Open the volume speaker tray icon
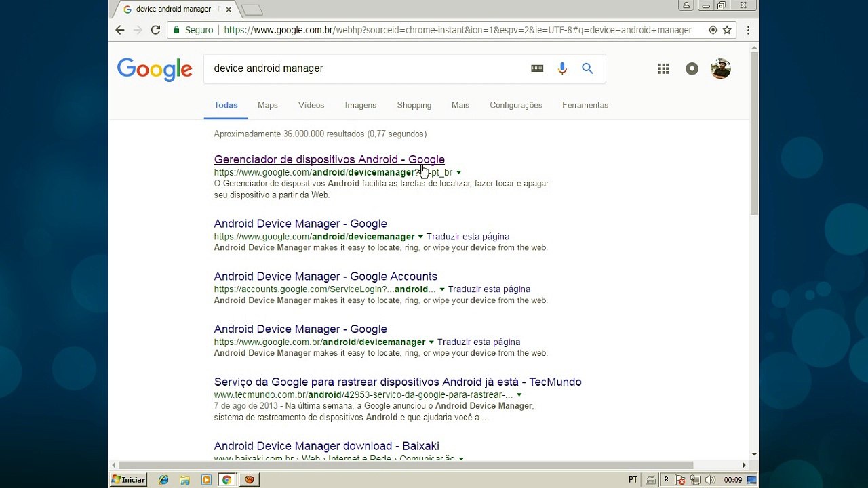The image size is (868, 488). 710,480
